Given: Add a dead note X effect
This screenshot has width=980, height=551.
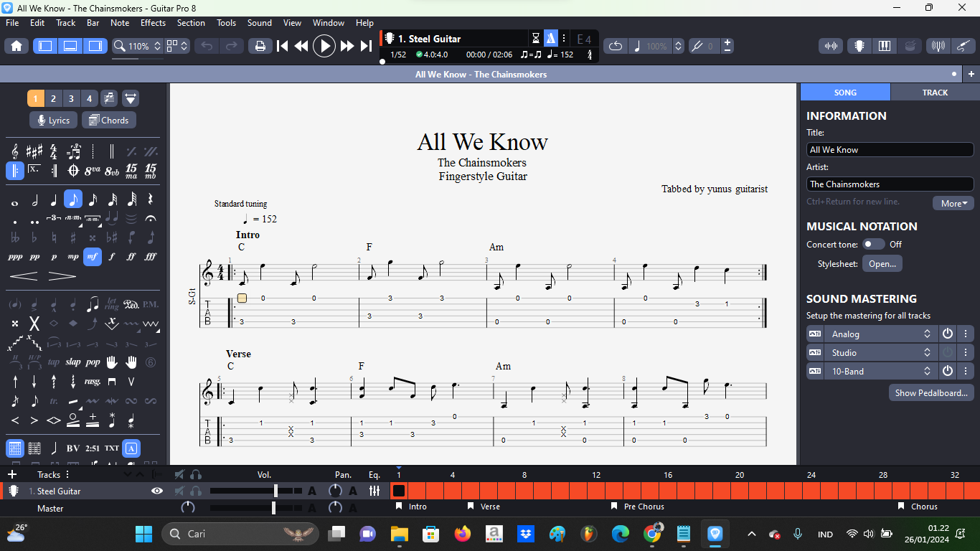Looking at the screenshot, I should [34, 324].
